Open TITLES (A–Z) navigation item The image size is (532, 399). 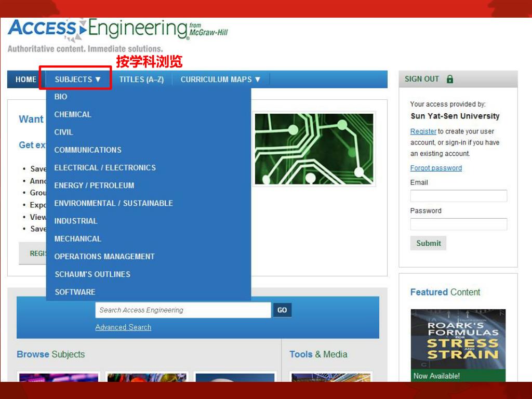pos(141,79)
